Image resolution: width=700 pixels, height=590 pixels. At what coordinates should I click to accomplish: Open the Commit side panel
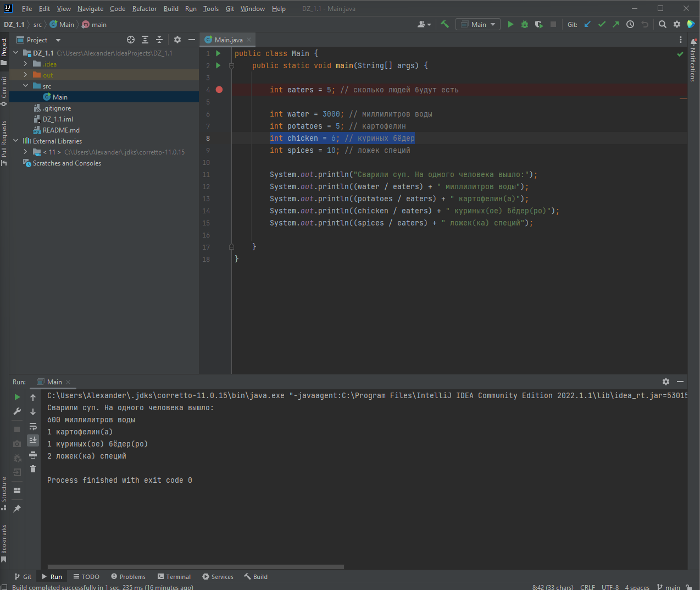click(4, 91)
